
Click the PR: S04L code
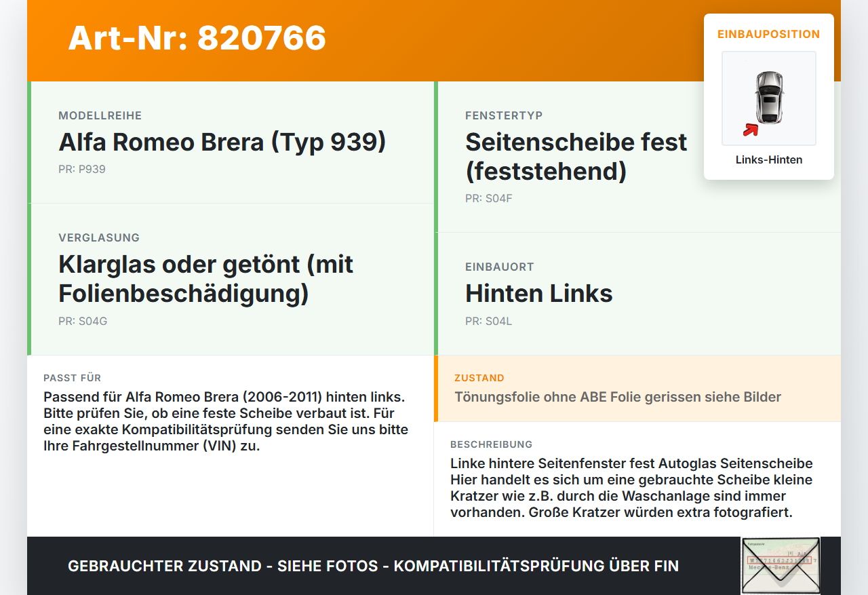coord(489,321)
